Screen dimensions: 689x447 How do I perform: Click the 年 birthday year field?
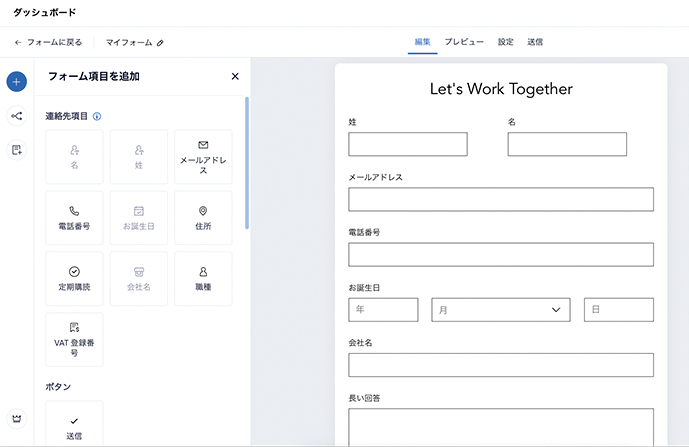coord(383,310)
